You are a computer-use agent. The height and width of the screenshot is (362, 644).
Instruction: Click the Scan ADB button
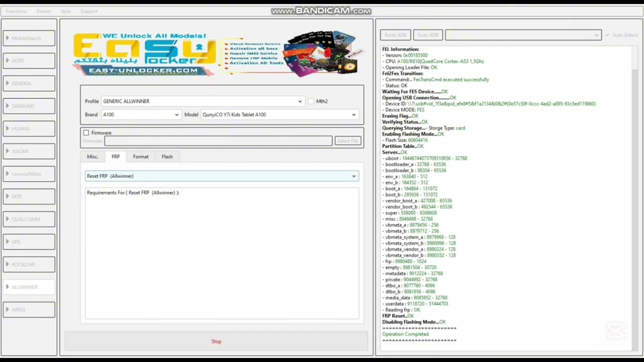pyautogui.click(x=428, y=35)
